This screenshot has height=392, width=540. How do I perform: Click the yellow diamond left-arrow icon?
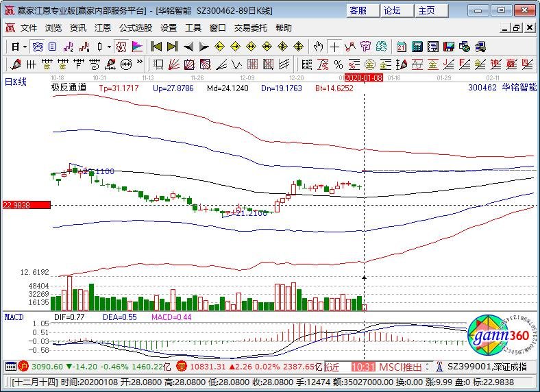click(219, 47)
